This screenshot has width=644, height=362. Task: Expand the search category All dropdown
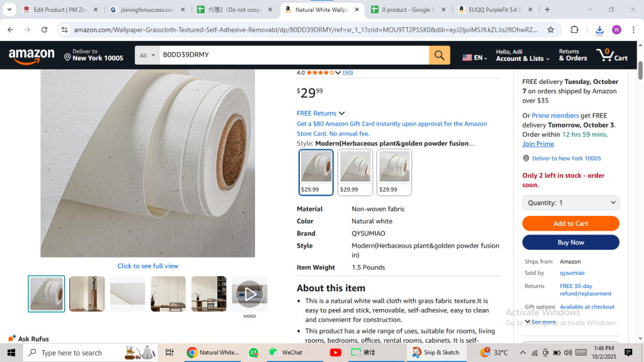pyautogui.click(x=147, y=55)
